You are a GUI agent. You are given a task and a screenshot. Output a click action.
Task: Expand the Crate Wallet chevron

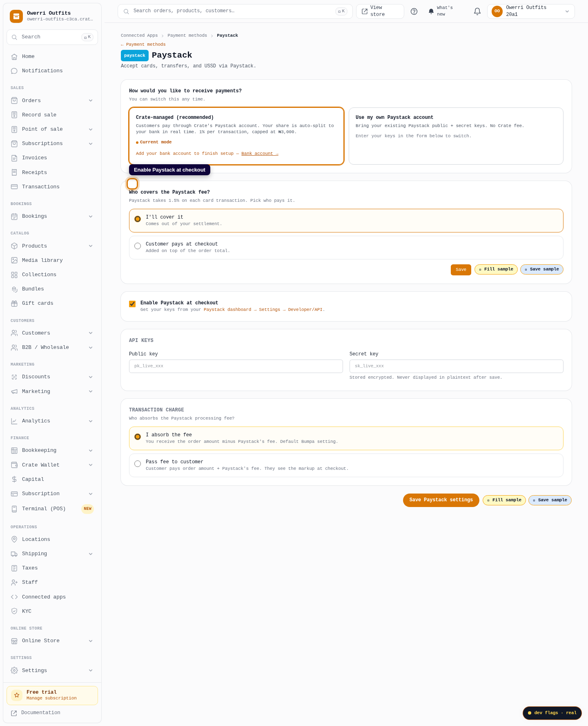click(x=91, y=465)
